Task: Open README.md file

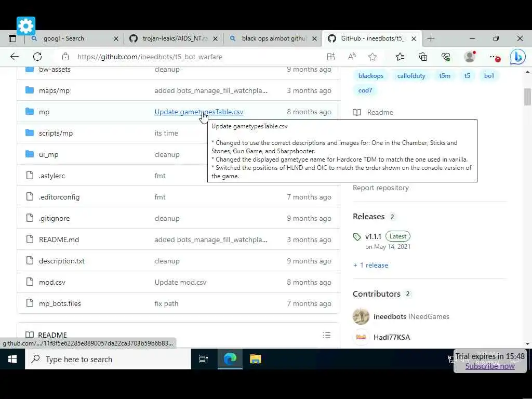Action: (59, 240)
